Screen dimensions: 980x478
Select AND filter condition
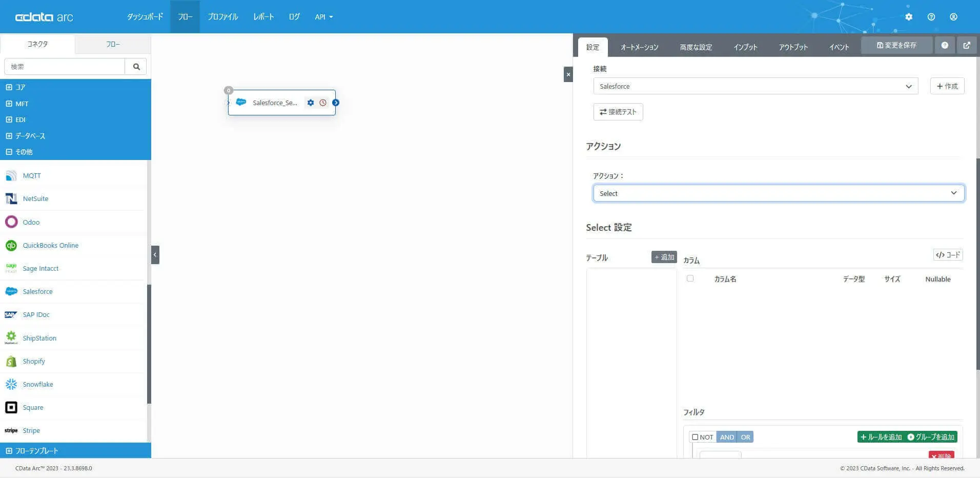(727, 437)
